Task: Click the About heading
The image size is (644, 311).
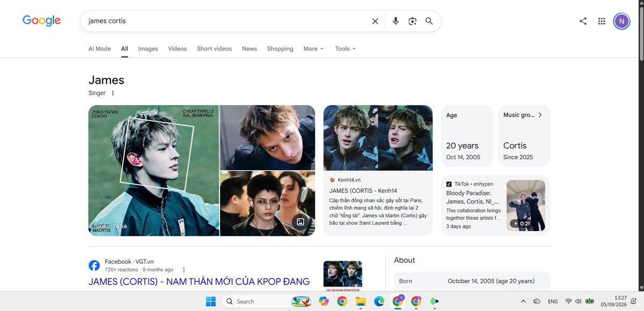Action: [405, 260]
